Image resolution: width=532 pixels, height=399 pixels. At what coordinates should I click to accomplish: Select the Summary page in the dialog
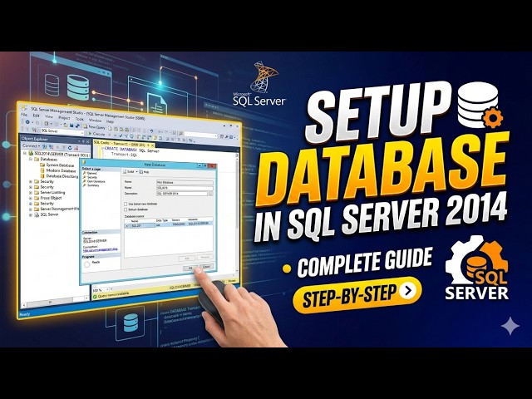click(91, 185)
